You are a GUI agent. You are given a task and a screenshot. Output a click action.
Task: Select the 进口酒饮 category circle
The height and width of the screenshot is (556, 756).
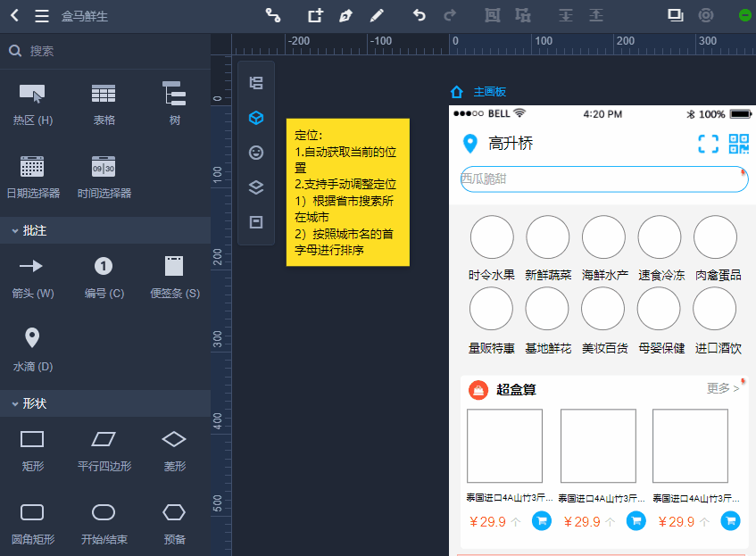(x=715, y=309)
